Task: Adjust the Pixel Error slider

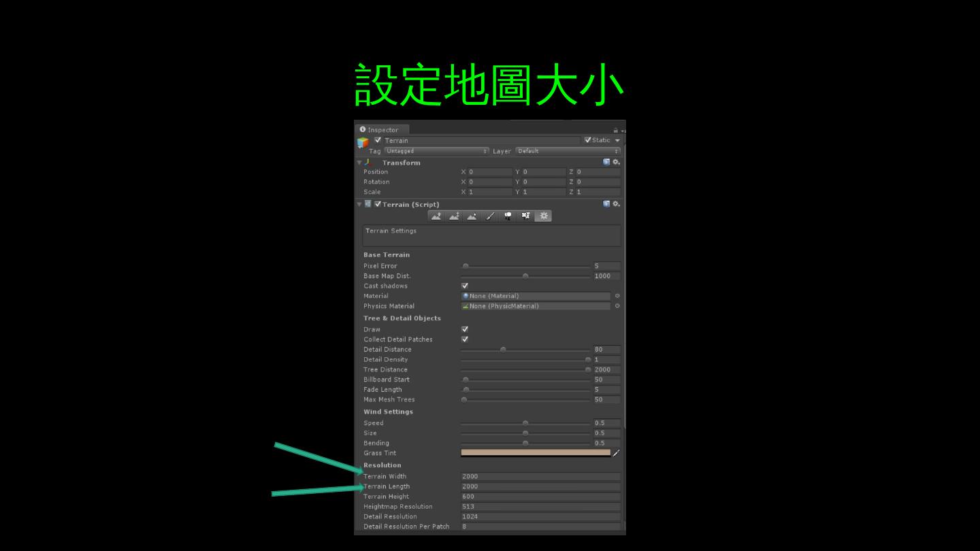Action: (525, 266)
